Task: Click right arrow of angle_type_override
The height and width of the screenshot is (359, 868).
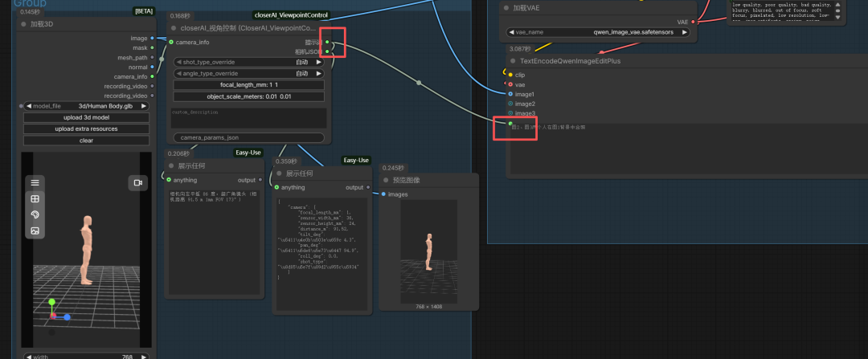Action: coord(319,74)
